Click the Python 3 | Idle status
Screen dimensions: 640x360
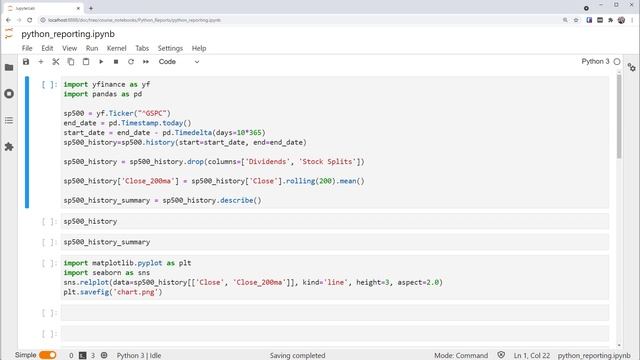[139, 356]
